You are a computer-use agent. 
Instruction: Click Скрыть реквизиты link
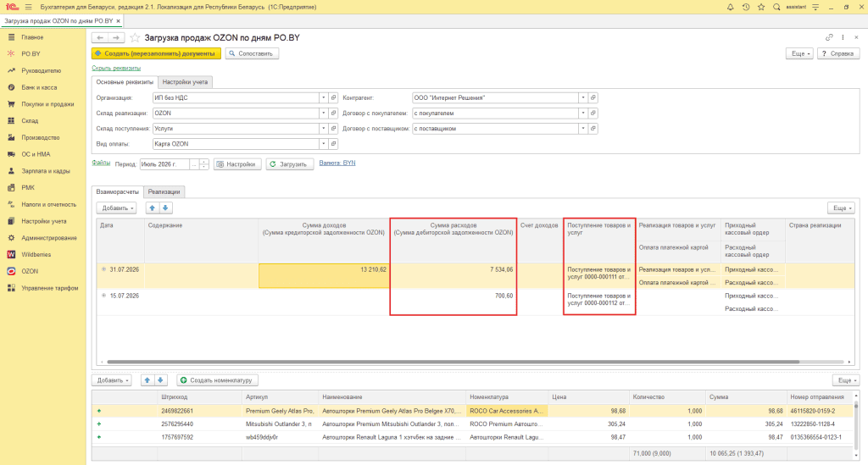(x=116, y=68)
